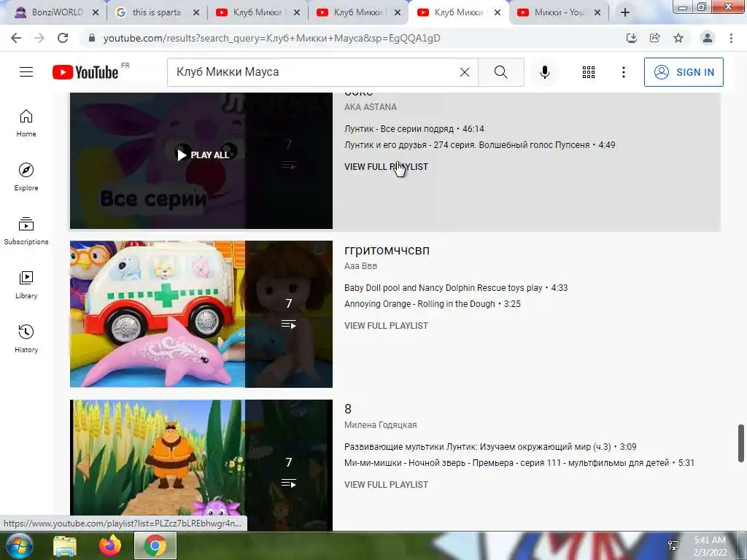This screenshot has height=560, width=747.
Task: Close the Микки - YouTube tab
Action: (597, 12)
